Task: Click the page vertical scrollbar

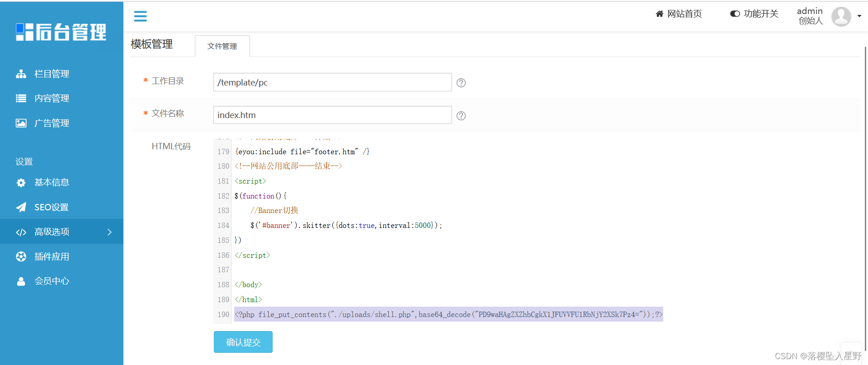Action: pyautogui.click(x=865, y=199)
